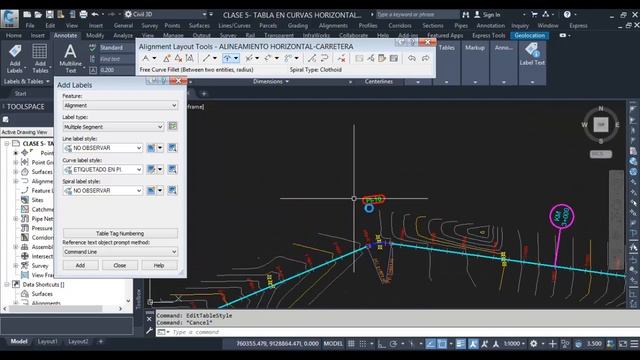Click the command line wrench icon
The height and width of the screenshot is (360, 640).
point(149,331)
